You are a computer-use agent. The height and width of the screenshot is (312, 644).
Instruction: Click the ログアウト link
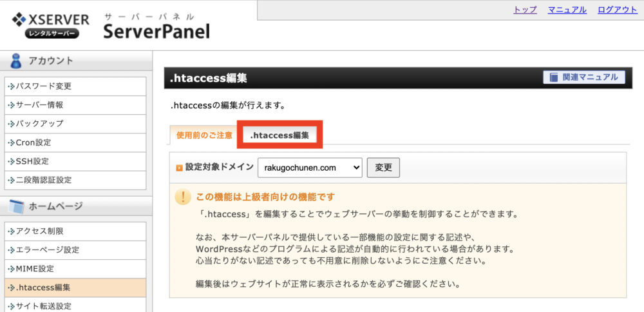pos(618,10)
